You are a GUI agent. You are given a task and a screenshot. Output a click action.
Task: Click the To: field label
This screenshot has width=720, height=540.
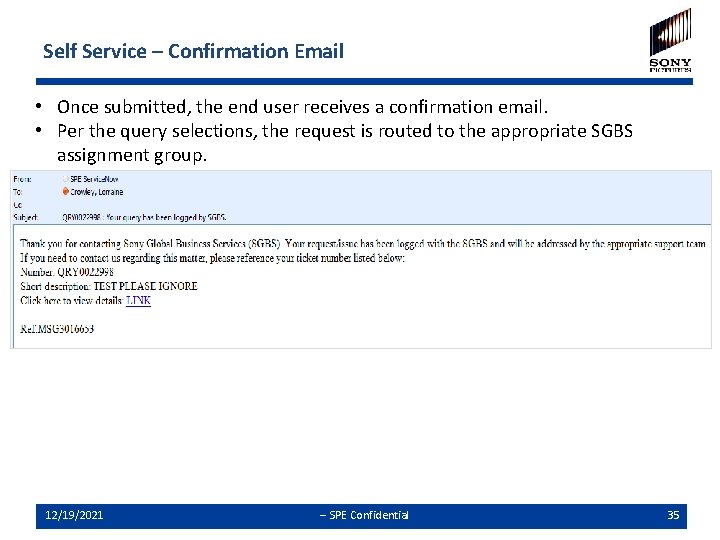(x=17, y=192)
